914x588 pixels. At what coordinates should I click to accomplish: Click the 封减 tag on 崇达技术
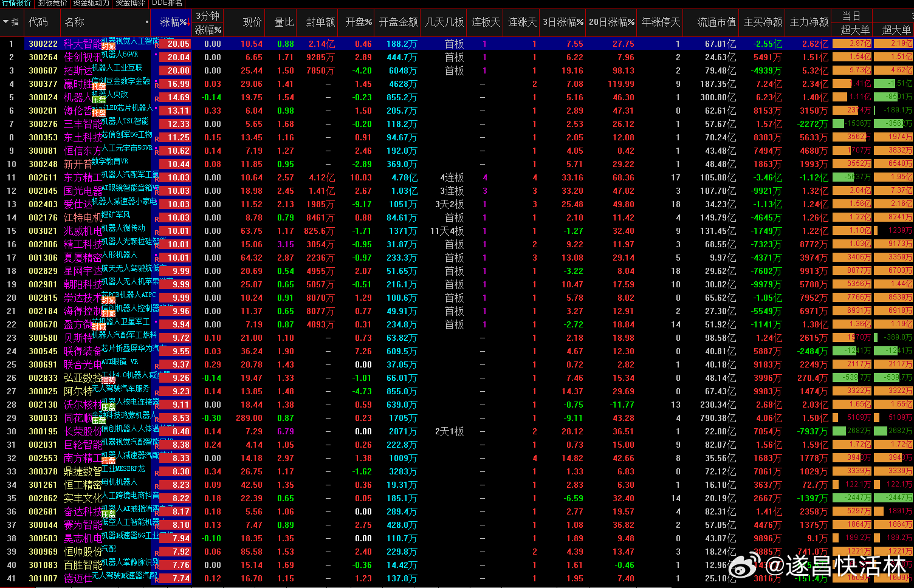tap(108, 301)
